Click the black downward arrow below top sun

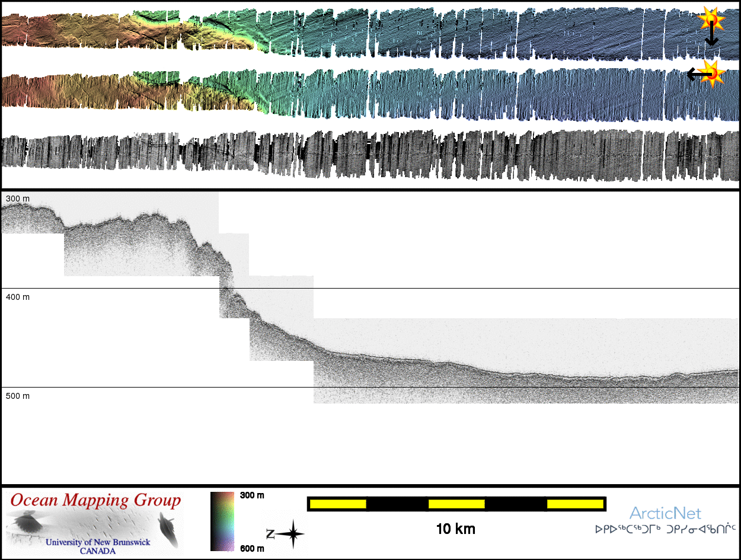711,38
